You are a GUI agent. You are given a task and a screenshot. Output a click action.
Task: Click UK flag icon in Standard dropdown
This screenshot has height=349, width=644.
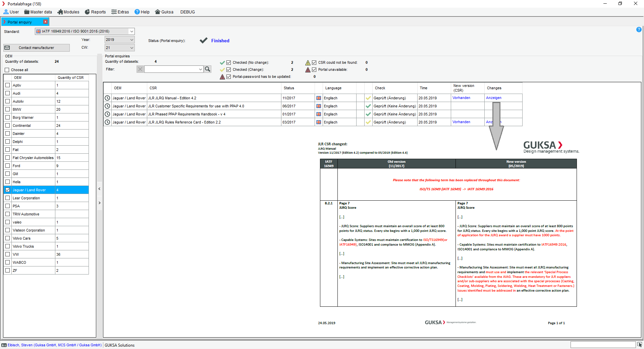point(39,31)
